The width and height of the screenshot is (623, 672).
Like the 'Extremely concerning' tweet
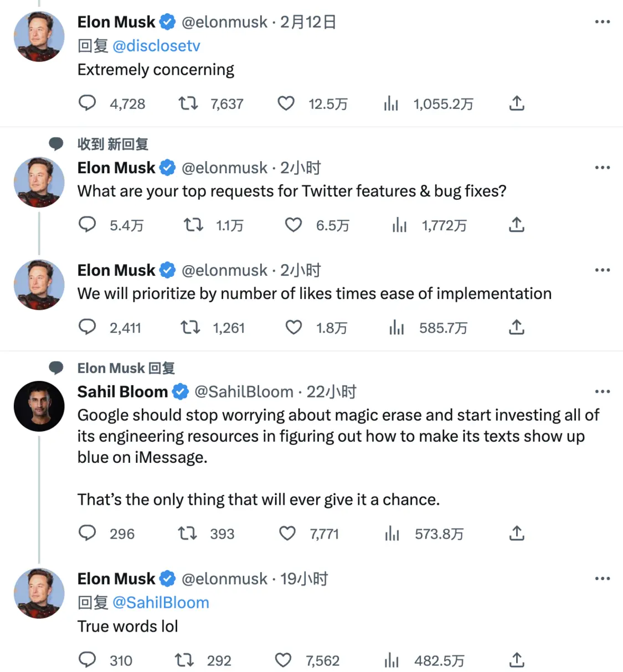click(286, 104)
